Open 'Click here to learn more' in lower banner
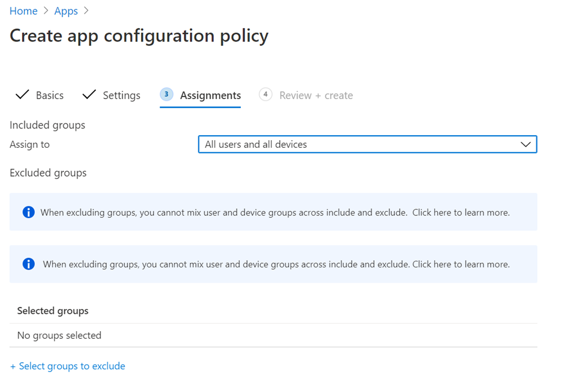Screen dimensions: 567x392 (461, 264)
